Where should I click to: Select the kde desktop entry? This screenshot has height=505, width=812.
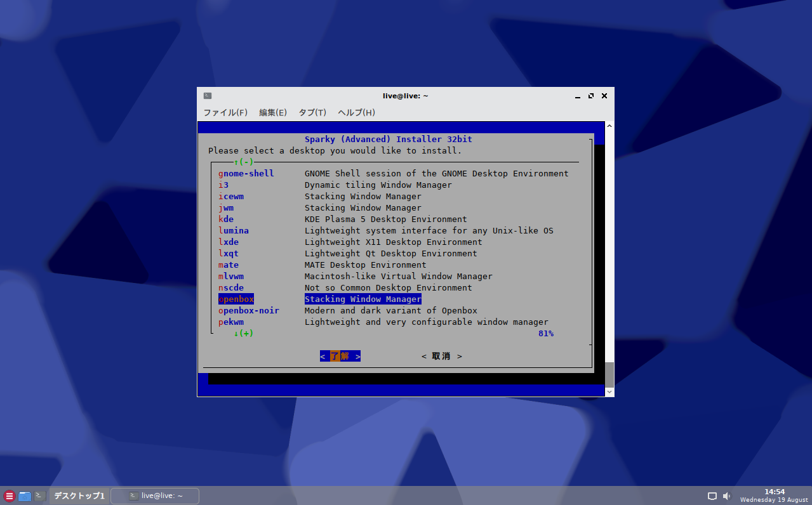coord(226,220)
